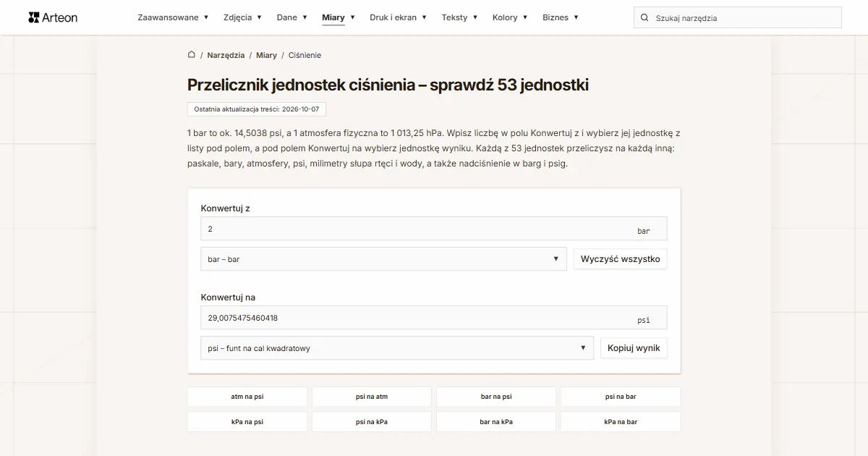Screen dimensions: 868x456
Task: Open Narzędzia breadcrumb link
Action: (x=226, y=55)
